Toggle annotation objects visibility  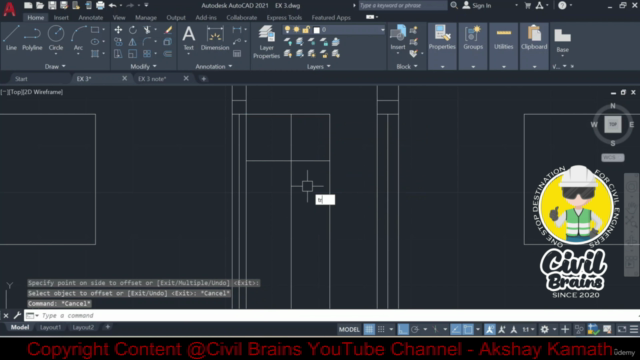click(490, 329)
